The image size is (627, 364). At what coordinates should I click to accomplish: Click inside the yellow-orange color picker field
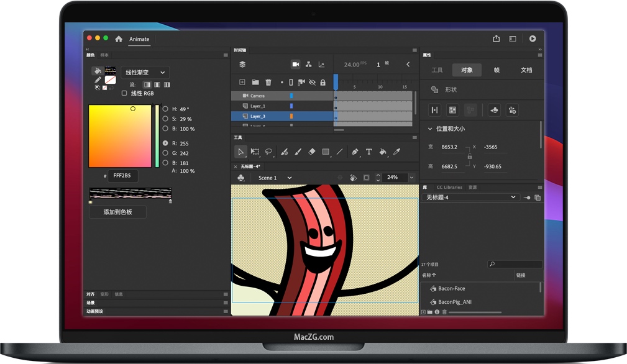click(120, 136)
